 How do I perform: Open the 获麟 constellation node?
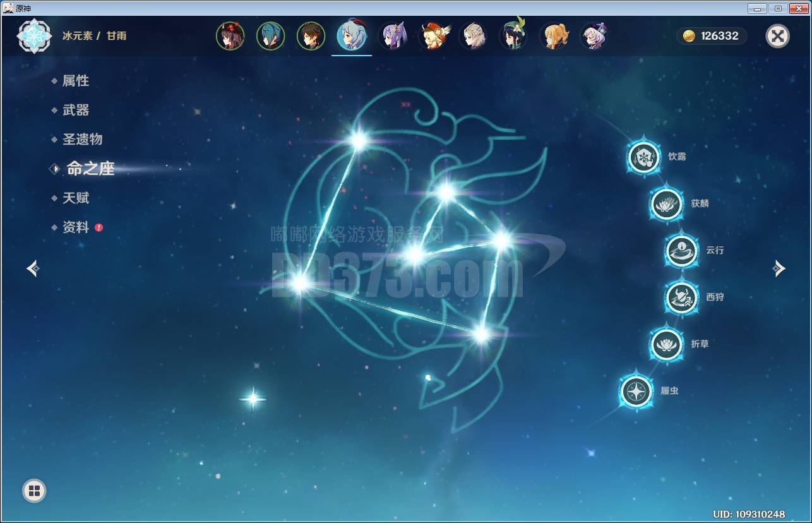click(667, 204)
